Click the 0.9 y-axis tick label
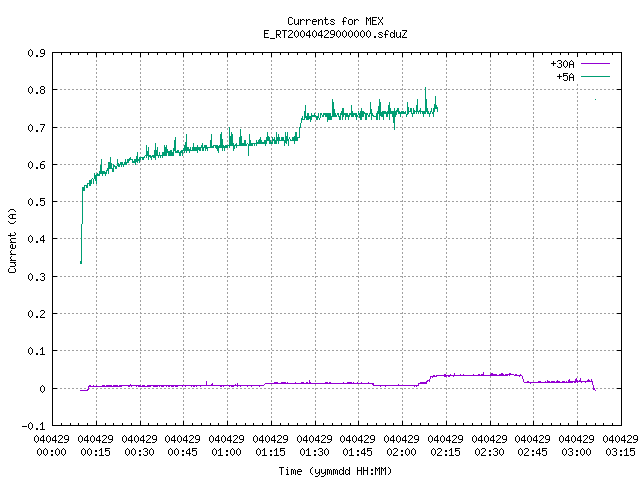Viewport: 640px width, 480px height. point(37,53)
